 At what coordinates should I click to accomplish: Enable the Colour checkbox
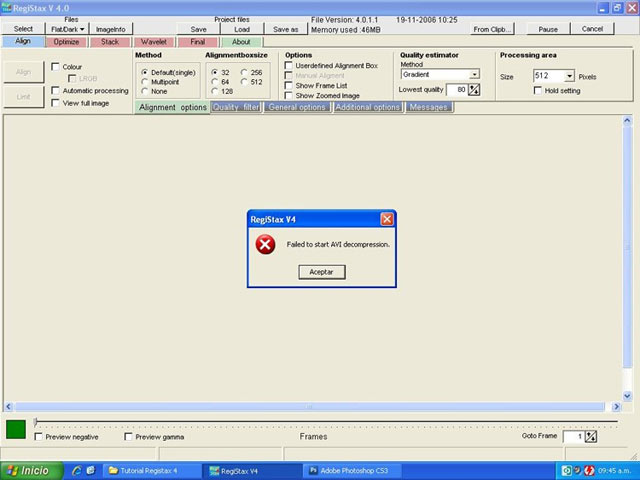[56, 66]
